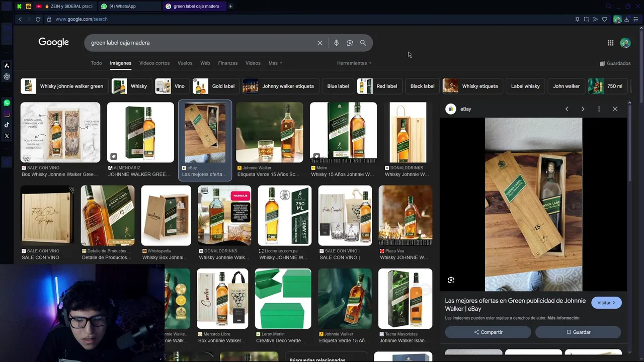Filter by Red label chip
The image size is (644, 362).
379,86
